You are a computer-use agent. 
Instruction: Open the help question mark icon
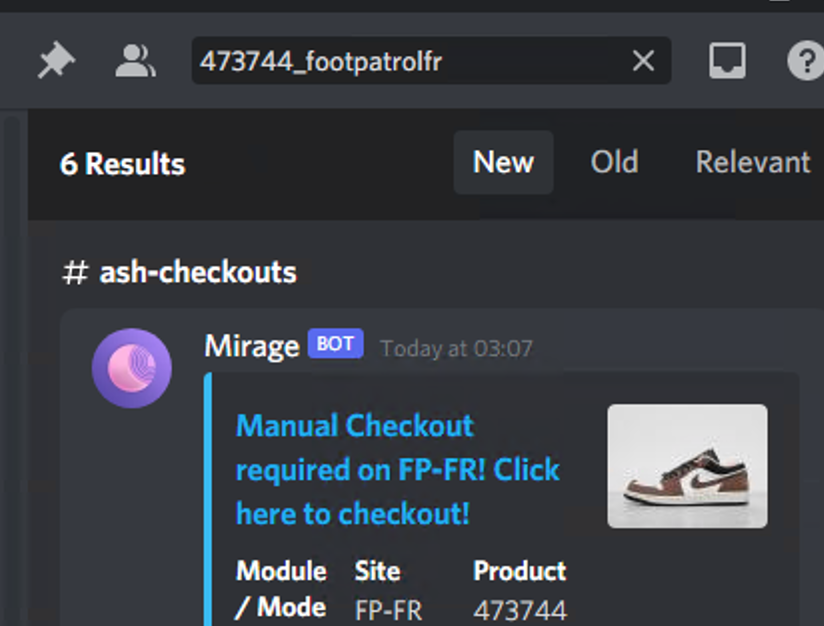coord(806,60)
